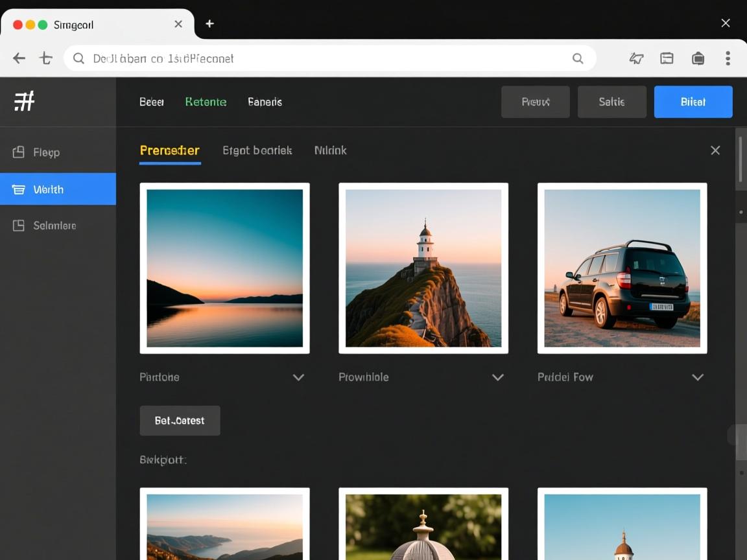Click the Bet..oatest button
Image resolution: width=747 pixels, height=560 pixels.
pos(180,421)
